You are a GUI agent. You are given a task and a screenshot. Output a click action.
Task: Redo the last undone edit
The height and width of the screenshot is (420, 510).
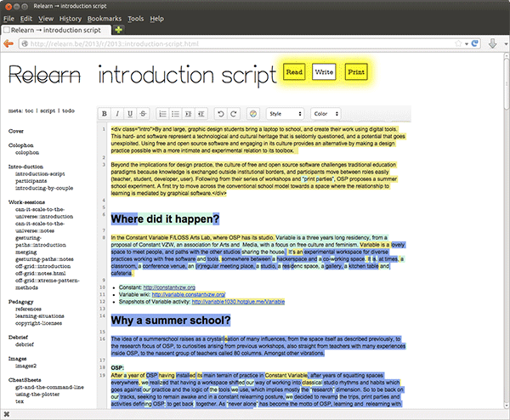tap(233, 114)
